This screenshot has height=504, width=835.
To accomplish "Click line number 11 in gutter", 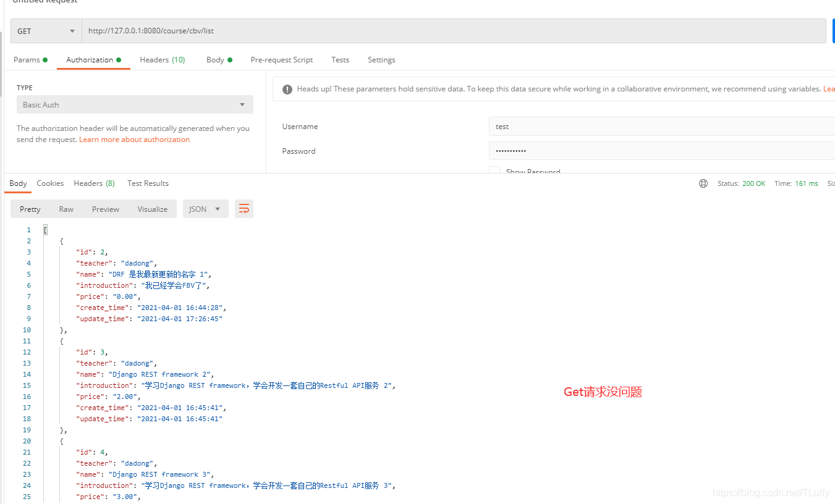I will [x=27, y=341].
